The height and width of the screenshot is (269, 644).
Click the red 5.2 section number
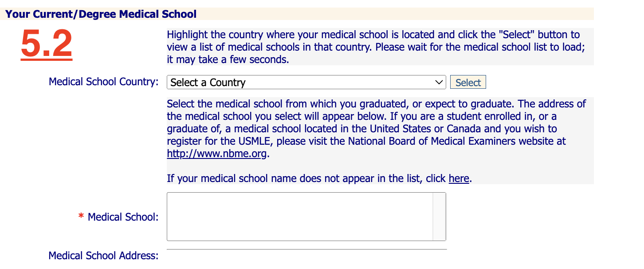point(47,44)
